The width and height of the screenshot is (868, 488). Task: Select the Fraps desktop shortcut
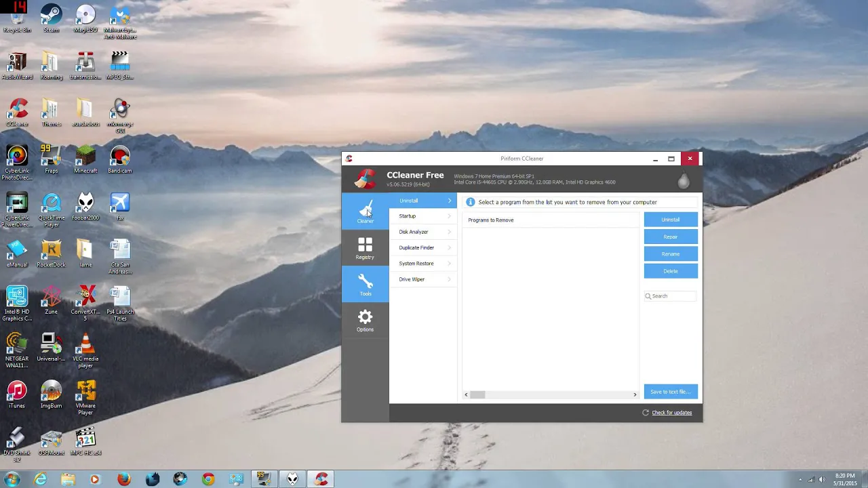pos(51,159)
